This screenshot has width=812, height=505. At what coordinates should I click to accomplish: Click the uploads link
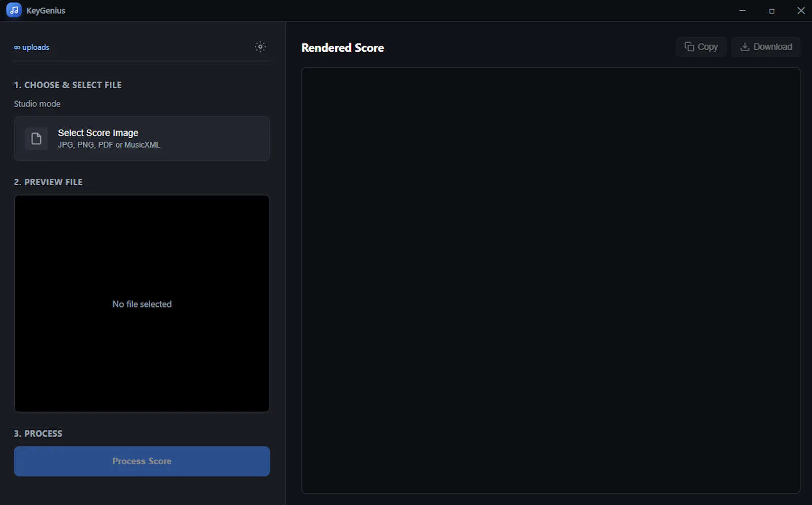click(x=31, y=47)
